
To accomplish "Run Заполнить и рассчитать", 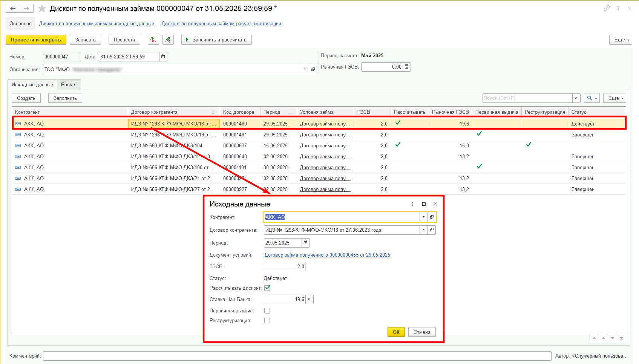I will pos(216,40).
